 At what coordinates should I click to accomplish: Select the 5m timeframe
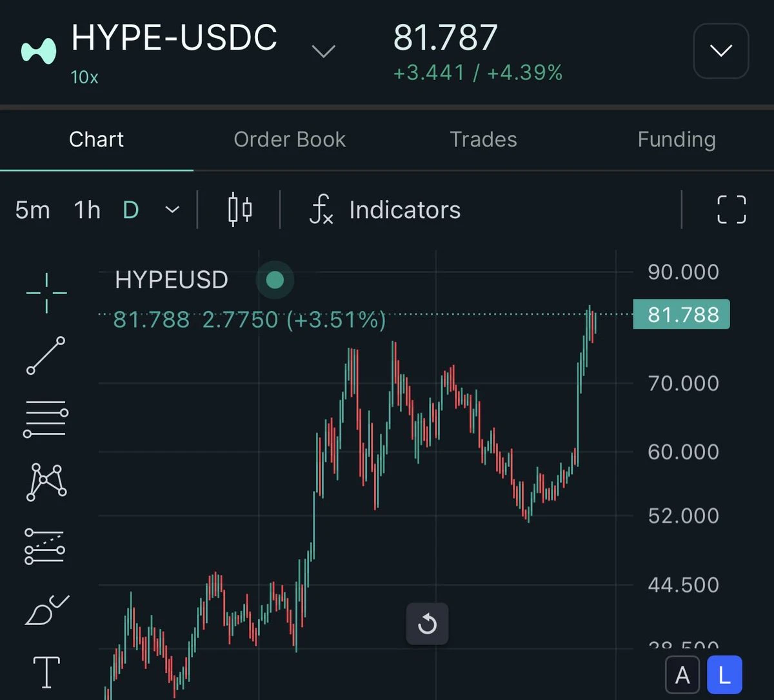coord(32,210)
